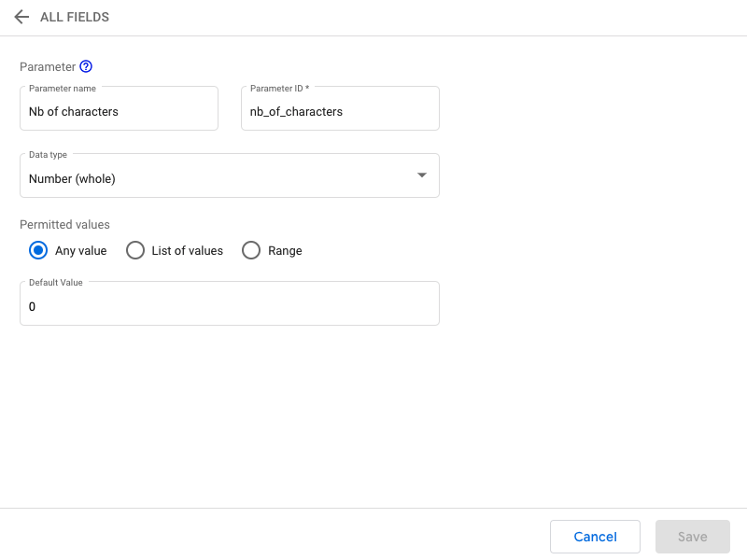The height and width of the screenshot is (560, 747).
Task: Edit the Parameter ID field
Action: click(340, 108)
